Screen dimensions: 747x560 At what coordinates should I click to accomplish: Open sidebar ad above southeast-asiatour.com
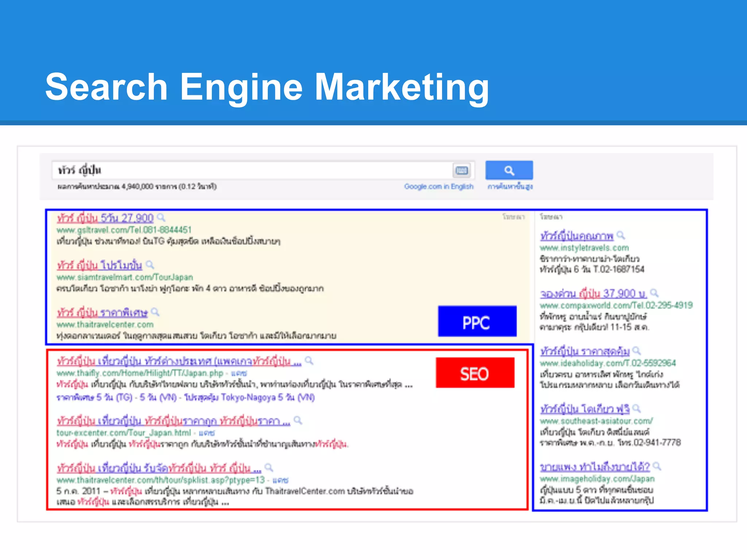tap(585, 409)
